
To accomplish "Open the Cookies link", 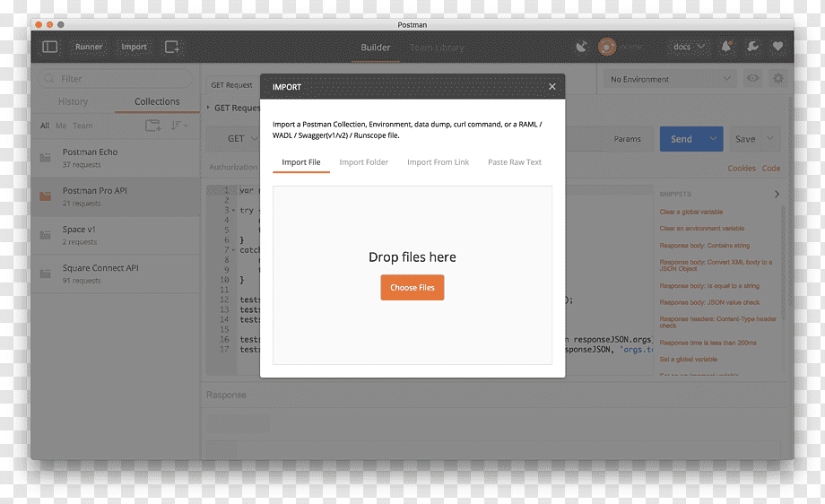I will point(742,169).
